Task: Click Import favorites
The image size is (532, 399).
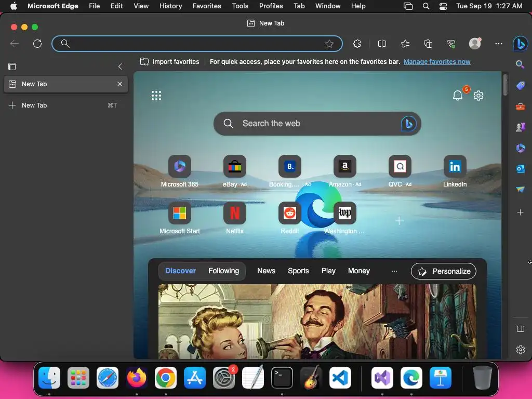Action: (170, 62)
